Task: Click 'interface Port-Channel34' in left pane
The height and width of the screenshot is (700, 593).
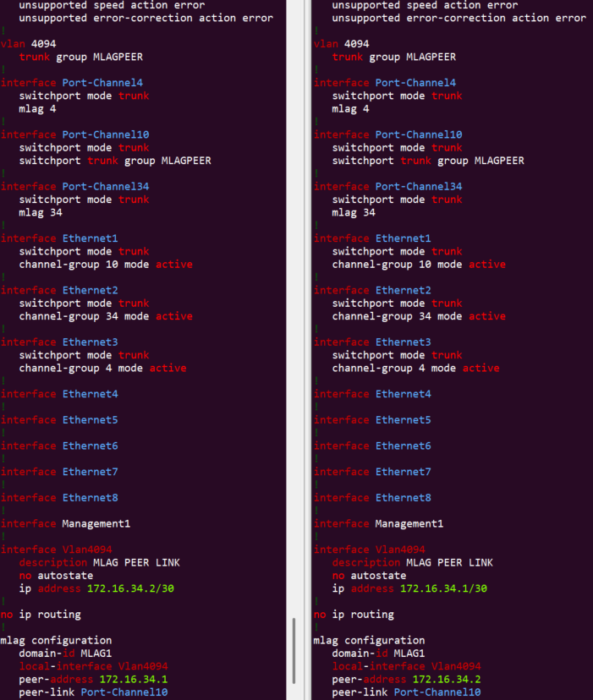Action: tap(74, 186)
